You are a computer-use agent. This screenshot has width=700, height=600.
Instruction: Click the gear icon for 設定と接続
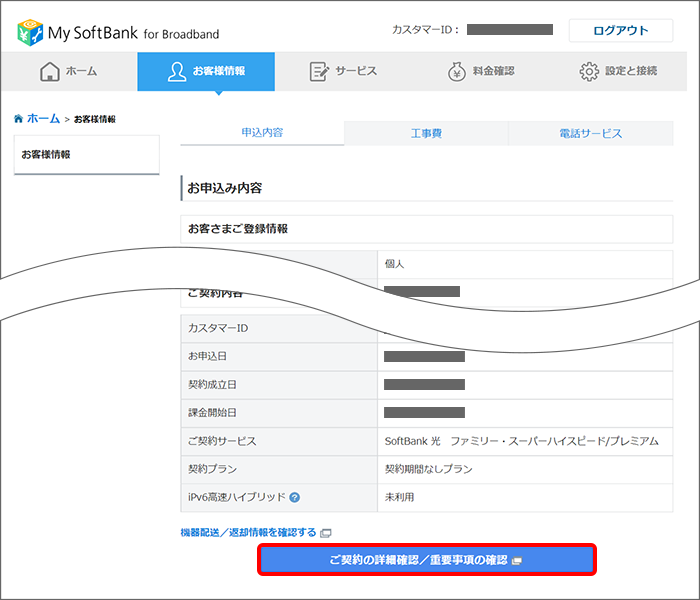(x=589, y=71)
